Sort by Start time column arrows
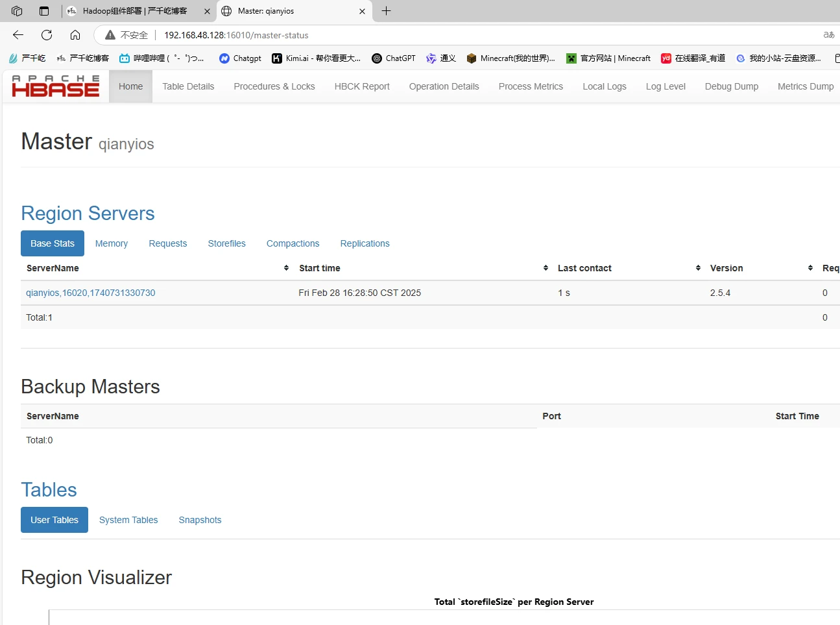The height and width of the screenshot is (625, 840). click(546, 268)
